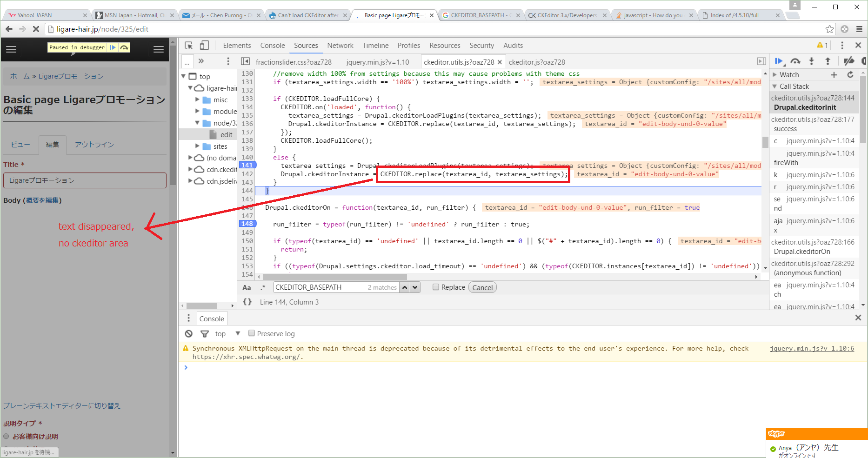This screenshot has width=868, height=458.
Task: Switch to the Network panel tab
Action: pyautogui.click(x=340, y=45)
